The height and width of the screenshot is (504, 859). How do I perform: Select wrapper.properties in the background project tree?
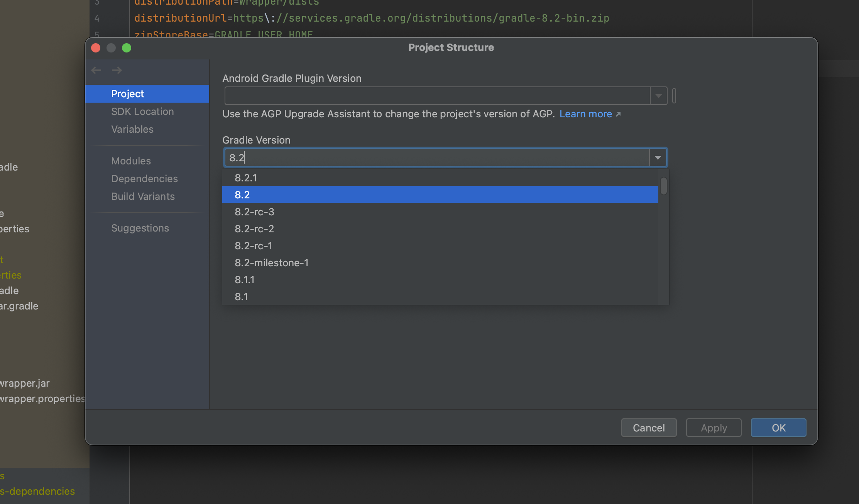(42, 399)
